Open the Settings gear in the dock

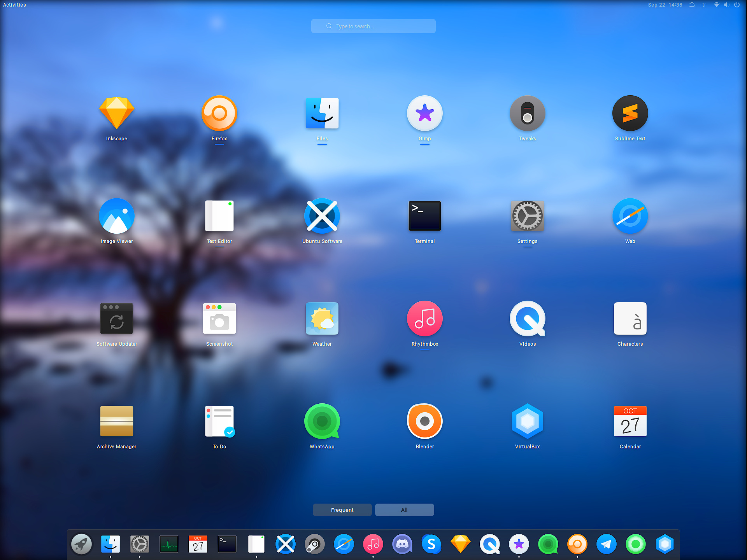pos(140,544)
